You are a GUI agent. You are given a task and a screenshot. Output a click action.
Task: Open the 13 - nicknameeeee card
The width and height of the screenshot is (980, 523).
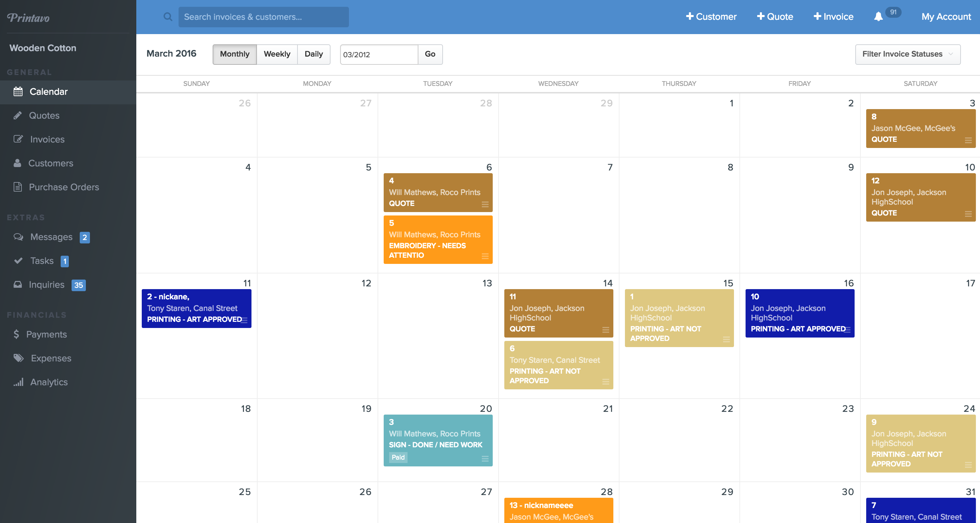(558, 510)
